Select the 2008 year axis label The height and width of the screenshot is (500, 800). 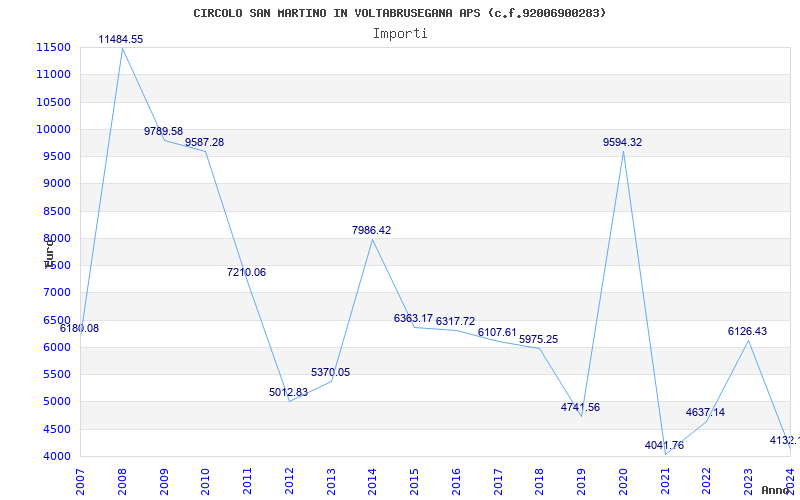(x=122, y=482)
